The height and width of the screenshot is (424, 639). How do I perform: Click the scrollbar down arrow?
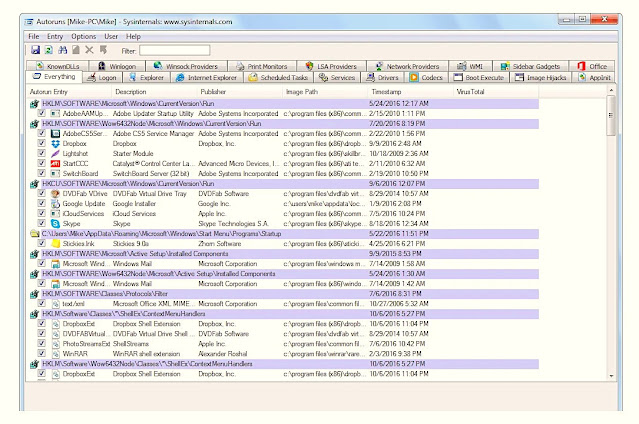click(611, 376)
